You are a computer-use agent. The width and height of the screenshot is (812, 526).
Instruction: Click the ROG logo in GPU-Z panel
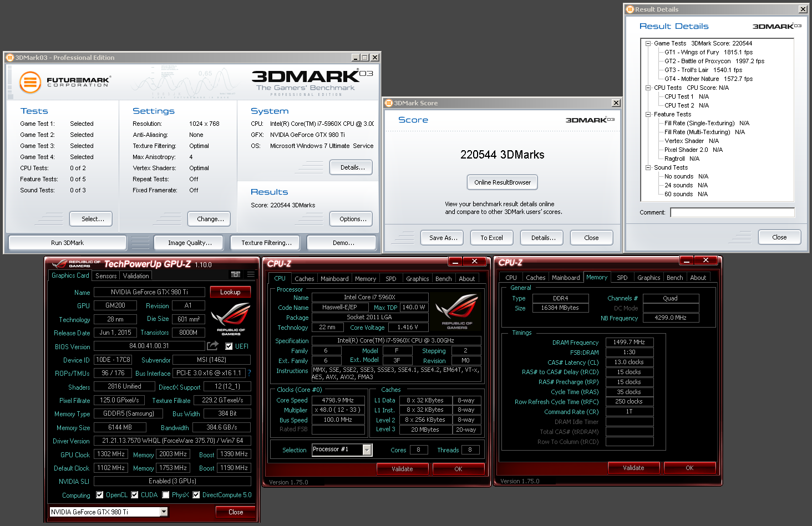coord(231,319)
